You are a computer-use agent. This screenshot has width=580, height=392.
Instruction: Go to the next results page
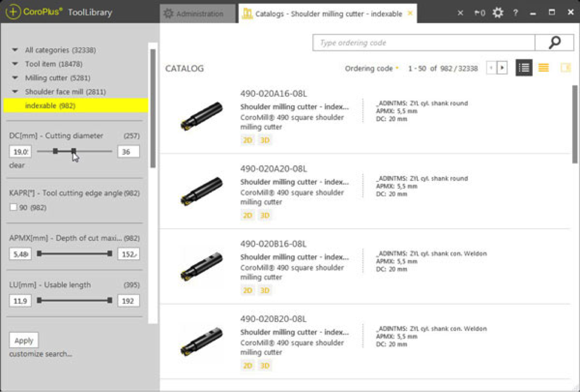click(x=502, y=68)
